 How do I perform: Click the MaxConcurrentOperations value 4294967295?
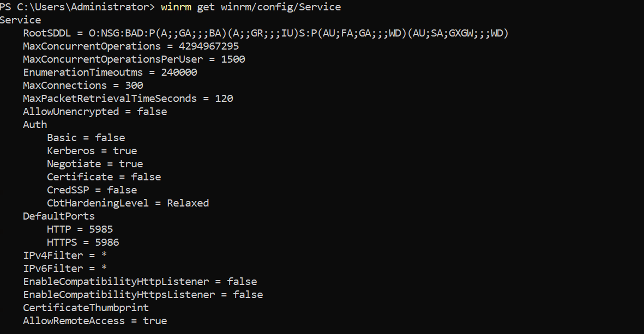(x=208, y=46)
